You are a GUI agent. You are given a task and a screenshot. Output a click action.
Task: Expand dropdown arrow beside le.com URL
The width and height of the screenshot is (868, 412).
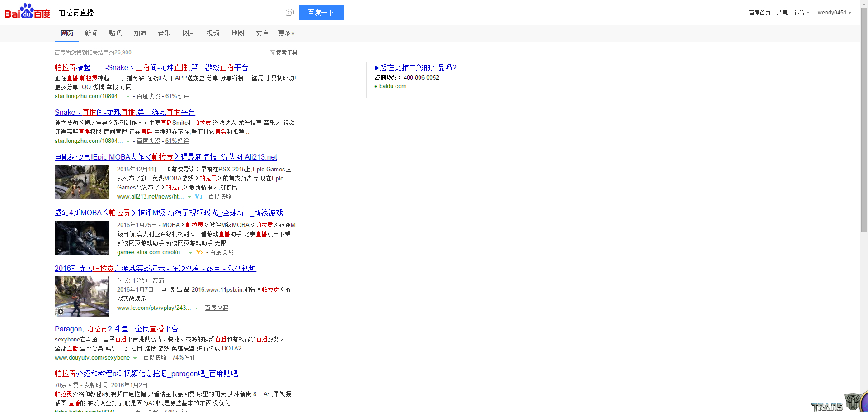(197, 308)
